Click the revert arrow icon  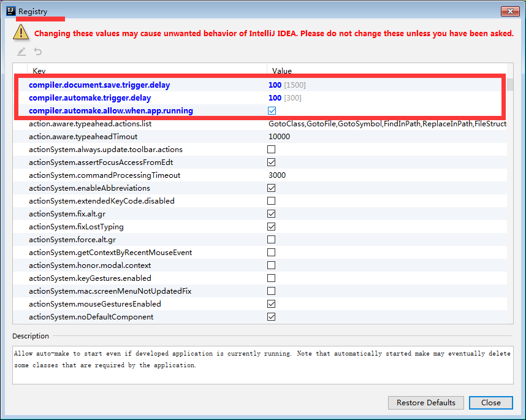[38, 52]
